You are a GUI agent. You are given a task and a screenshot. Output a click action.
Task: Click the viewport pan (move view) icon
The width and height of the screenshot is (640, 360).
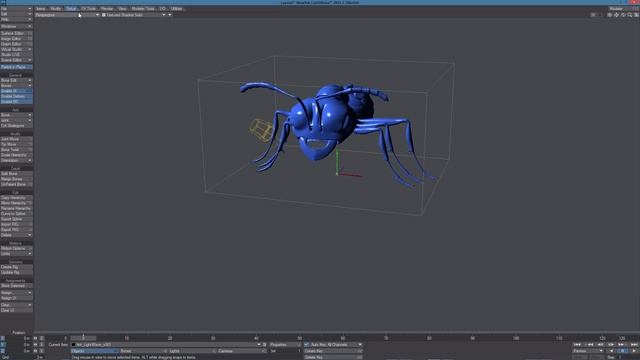(x=616, y=15)
